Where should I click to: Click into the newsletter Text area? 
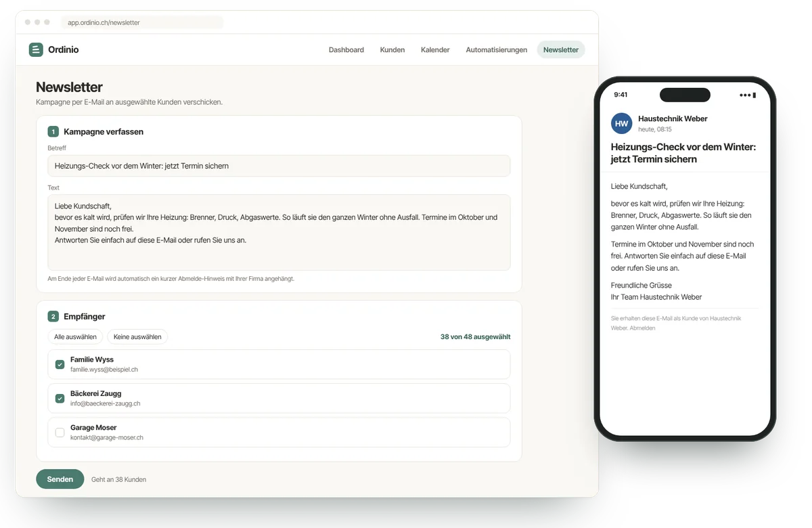coord(279,232)
